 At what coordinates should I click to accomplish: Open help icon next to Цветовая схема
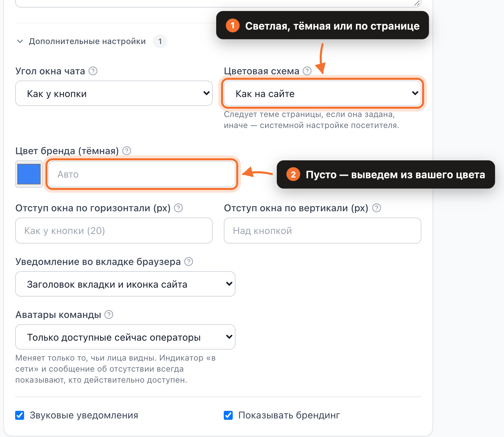pyautogui.click(x=307, y=71)
